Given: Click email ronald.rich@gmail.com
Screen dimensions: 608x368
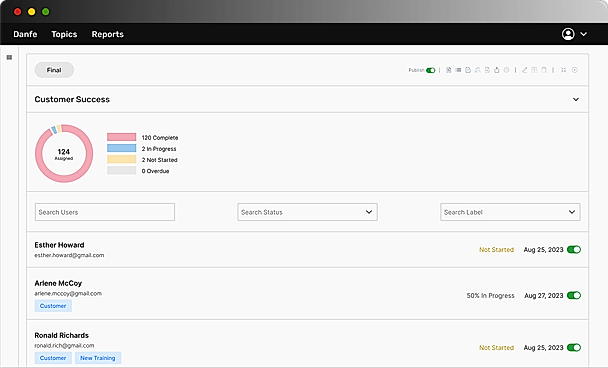Looking at the screenshot, I should pos(64,346).
